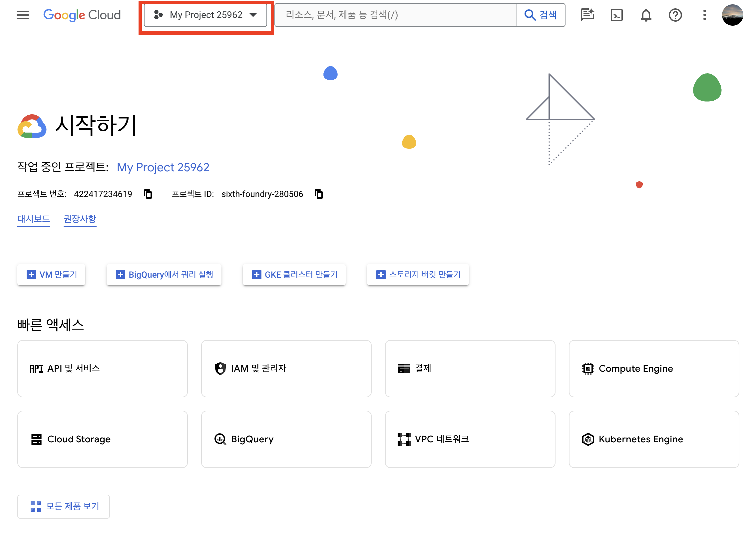Open the 대시보드 dashboard link
Image resolution: width=756 pixels, height=544 pixels.
34,219
